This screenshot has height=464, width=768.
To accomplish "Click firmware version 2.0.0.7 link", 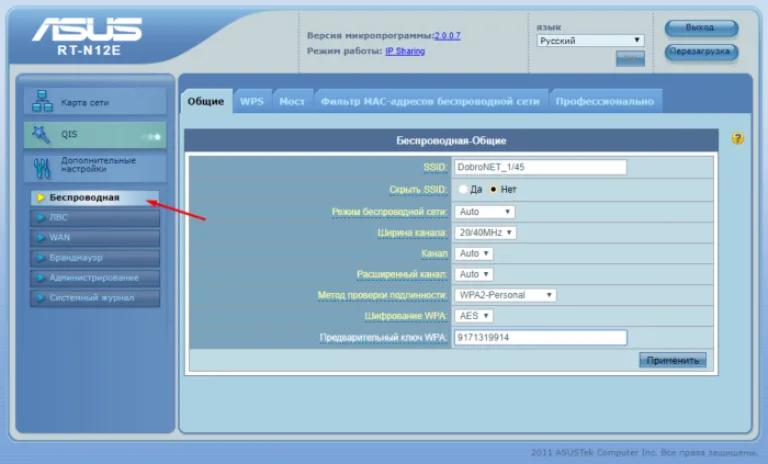I will (x=448, y=35).
